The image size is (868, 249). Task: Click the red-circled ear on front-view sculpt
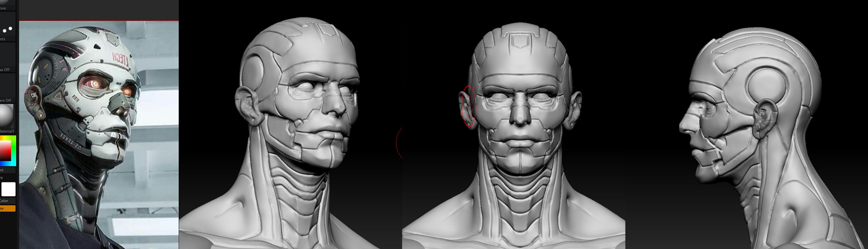tap(466, 106)
